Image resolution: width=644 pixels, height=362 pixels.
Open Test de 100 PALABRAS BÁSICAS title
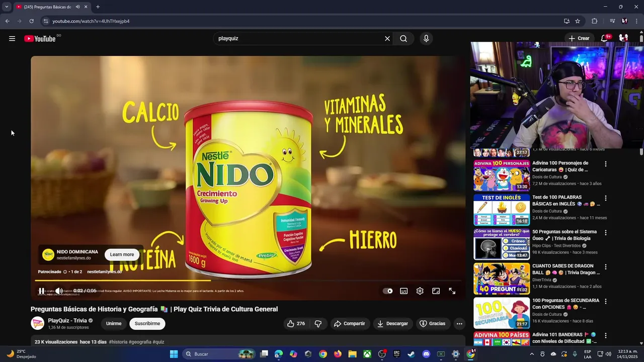[566, 201]
